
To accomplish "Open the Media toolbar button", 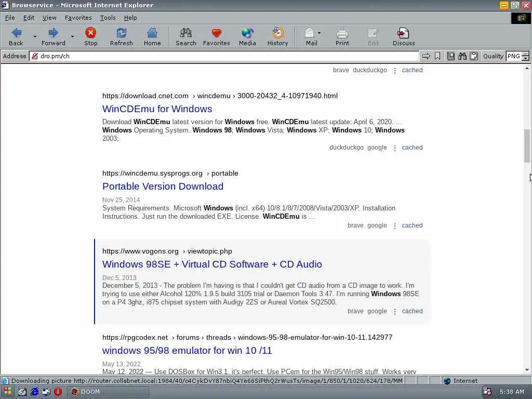I will (x=247, y=37).
